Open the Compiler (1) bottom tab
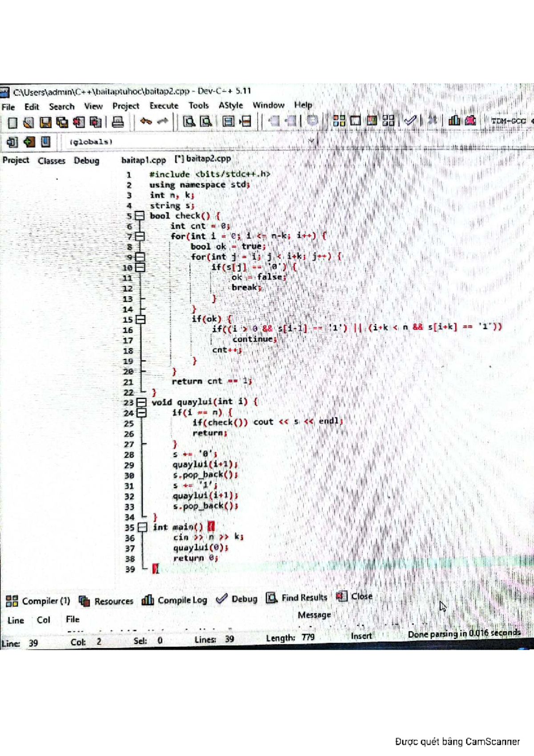 tap(38, 601)
